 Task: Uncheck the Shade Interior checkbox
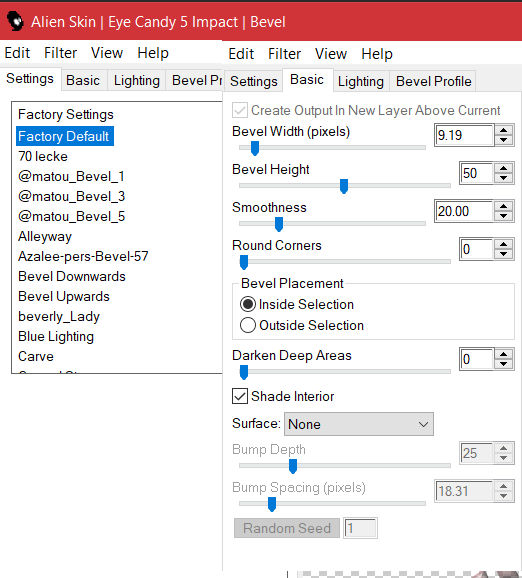click(x=240, y=396)
